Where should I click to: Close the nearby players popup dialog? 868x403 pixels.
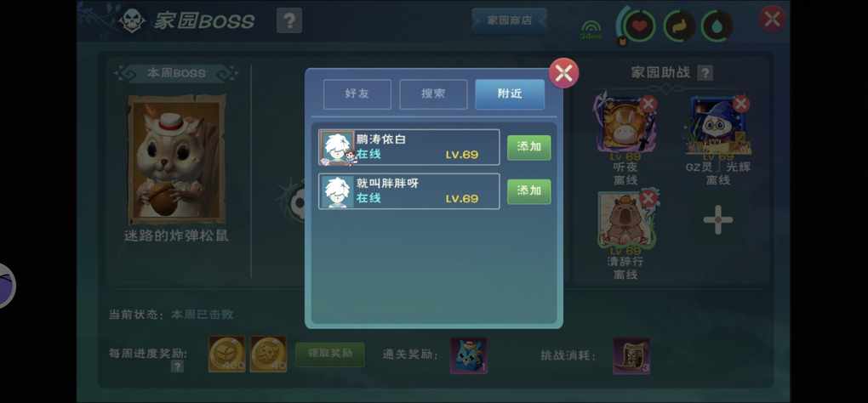(563, 73)
